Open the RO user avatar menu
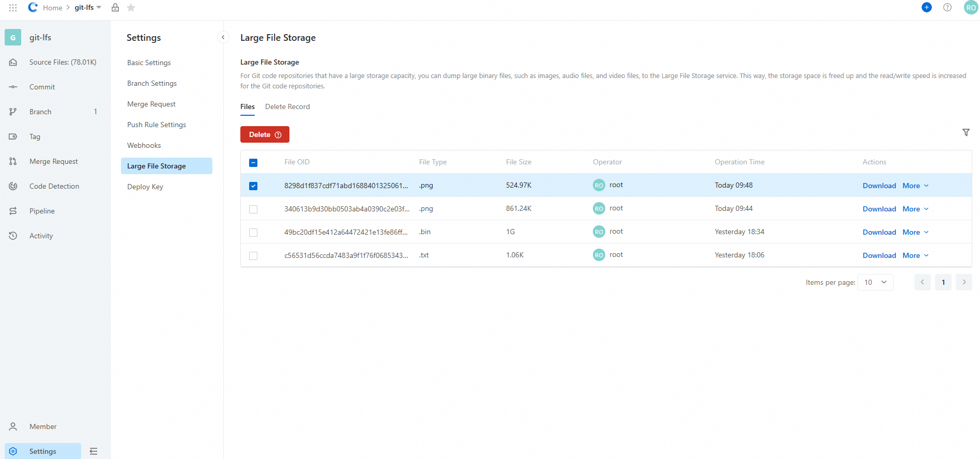 click(x=971, y=8)
